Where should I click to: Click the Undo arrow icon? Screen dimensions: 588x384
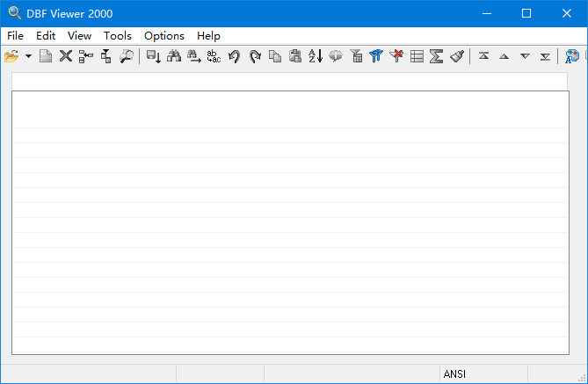[x=235, y=56]
